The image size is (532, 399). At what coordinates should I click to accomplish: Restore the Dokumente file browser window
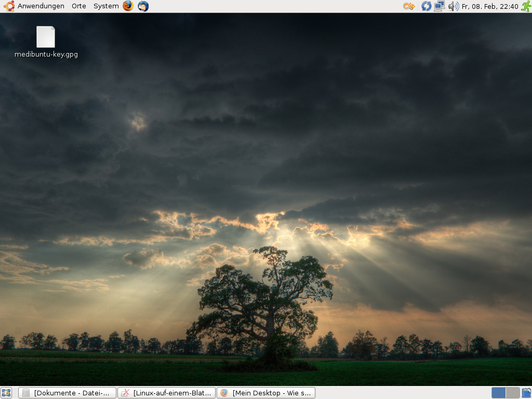click(67, 393)
